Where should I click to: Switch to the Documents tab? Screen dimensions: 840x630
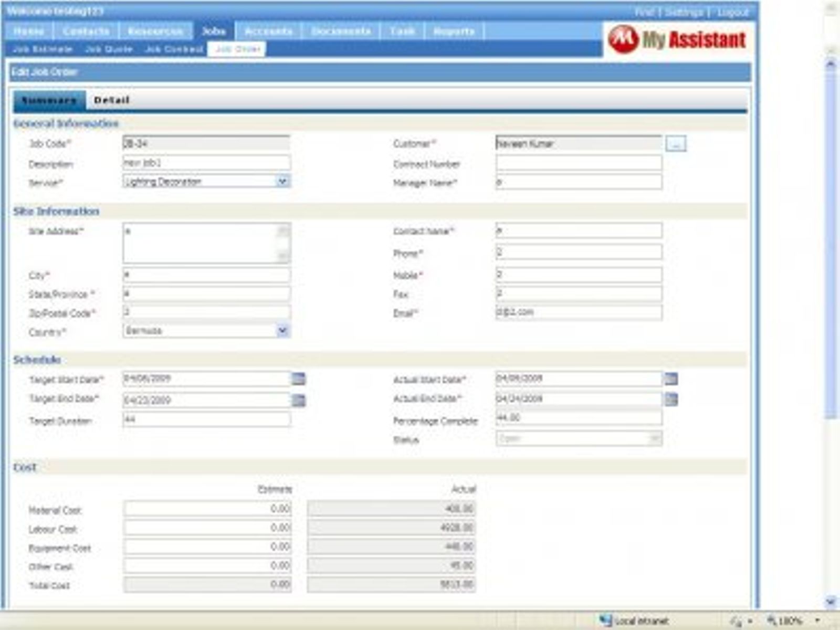click(x=341, y=31)
